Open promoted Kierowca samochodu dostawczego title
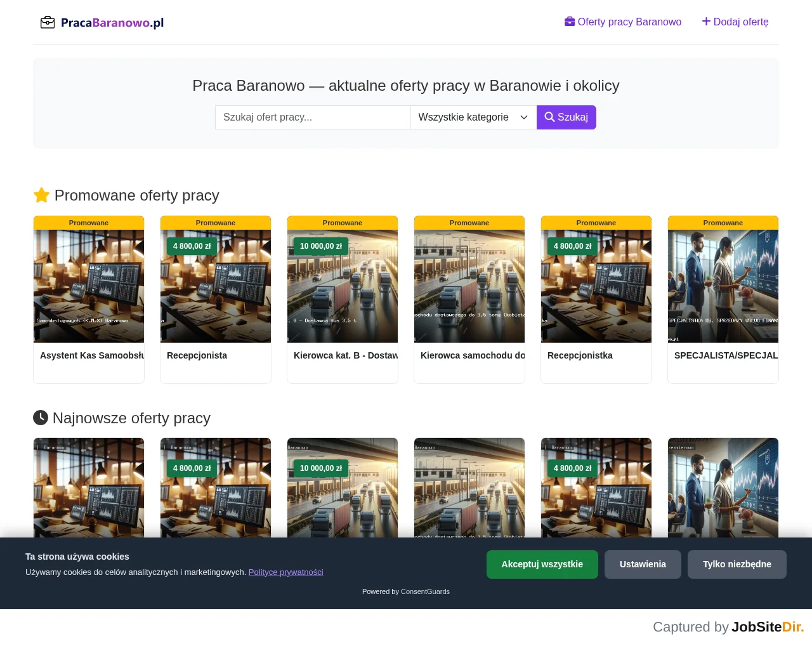This screenshot has height=646, width=812. point(473,355)
